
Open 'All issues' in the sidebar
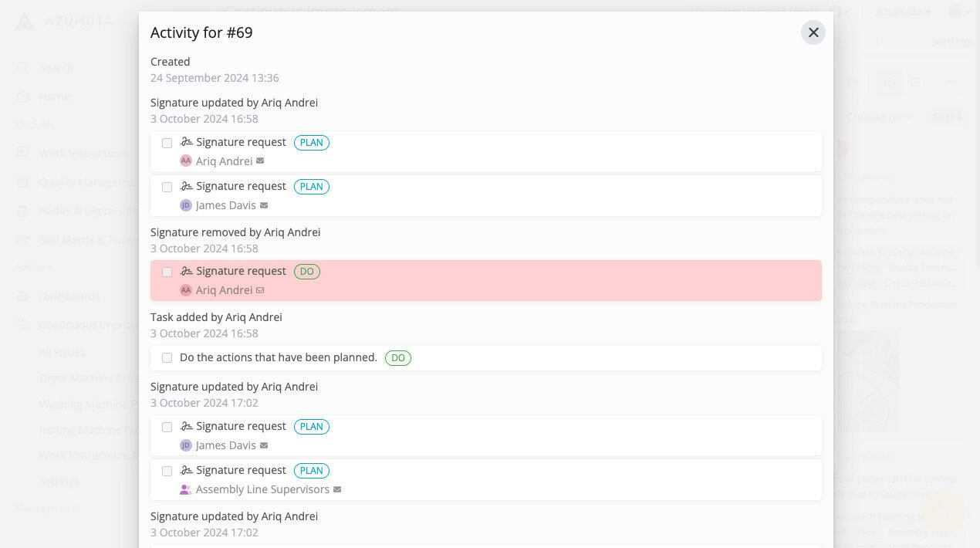click(x=63, y=353)
